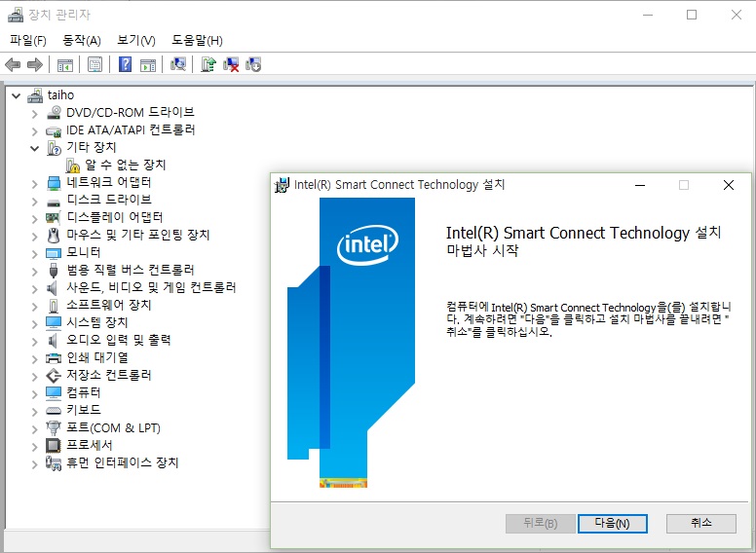Select the 컴퓨터 label
The height and width of the screenshot is (553, 756).
tap(84, 393)
